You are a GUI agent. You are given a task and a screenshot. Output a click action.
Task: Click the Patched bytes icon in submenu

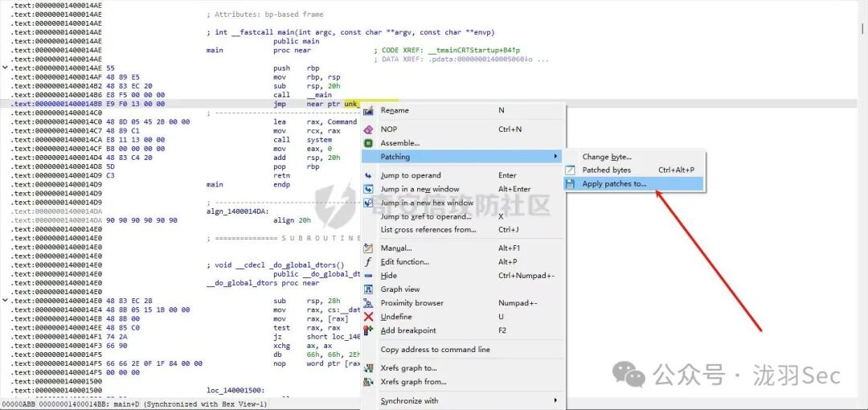coord(570,170)
